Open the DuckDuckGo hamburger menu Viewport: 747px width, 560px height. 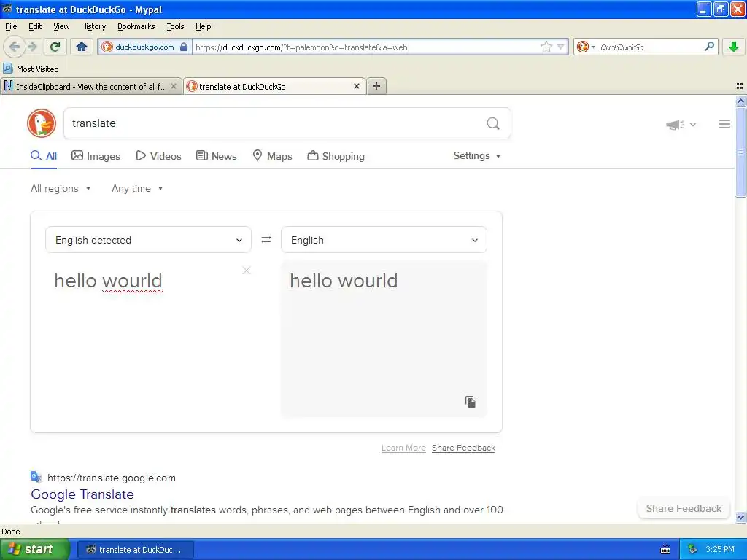724,124
